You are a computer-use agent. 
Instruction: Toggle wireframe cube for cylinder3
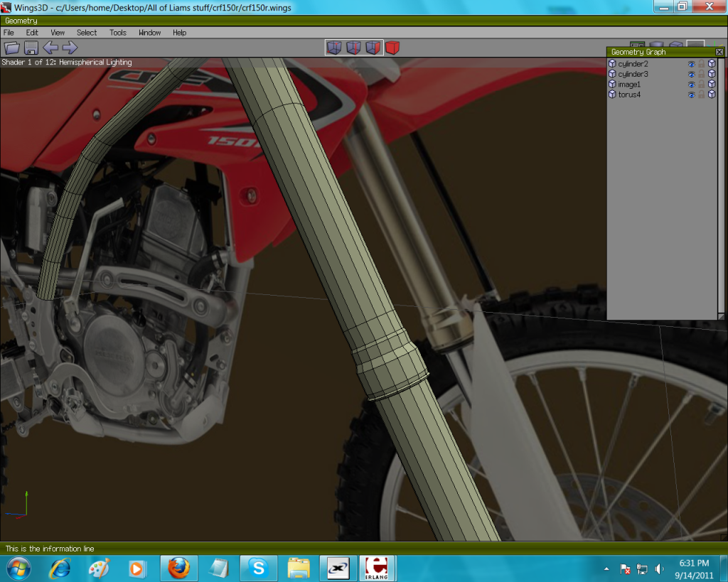point(712,74)
